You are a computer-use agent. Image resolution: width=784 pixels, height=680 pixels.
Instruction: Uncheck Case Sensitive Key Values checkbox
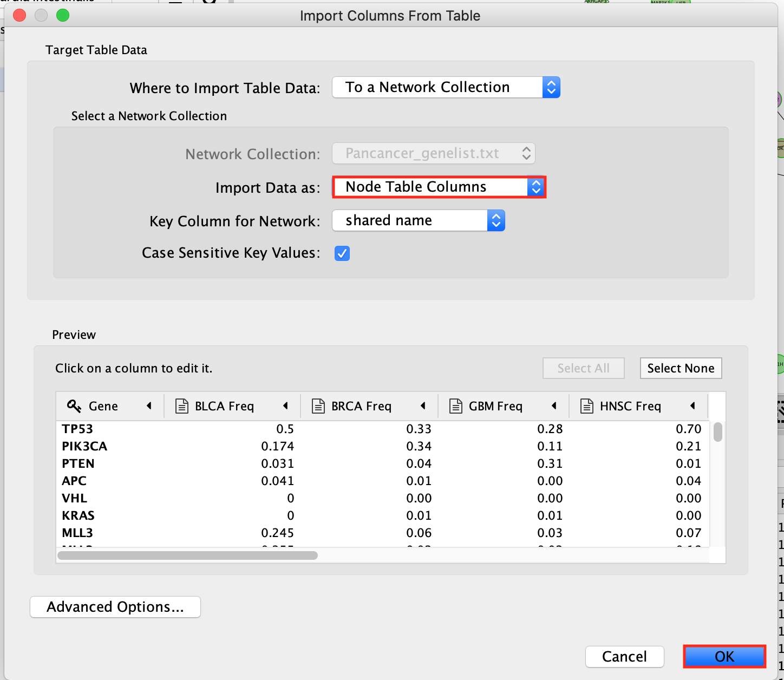click(x=342, y=253)
